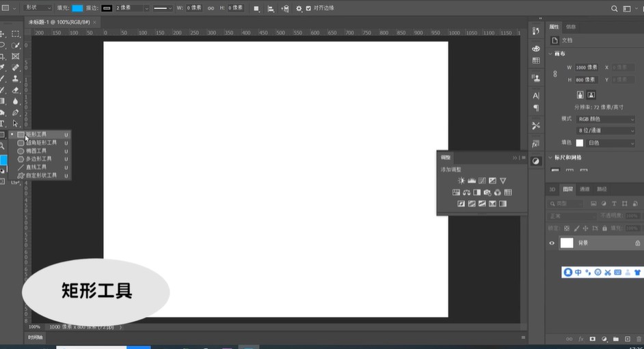
Task: Open the shape settings gear icon
Action: 299,9
